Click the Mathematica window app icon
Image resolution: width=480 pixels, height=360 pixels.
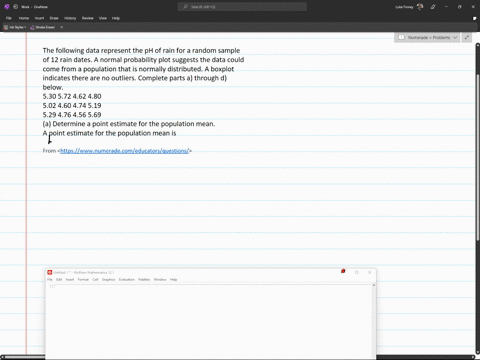(x=50, y=272)
